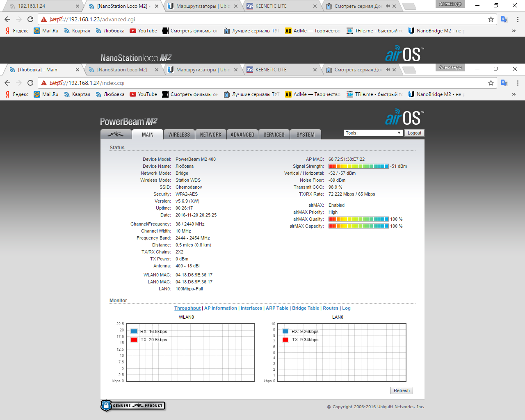Expand bookmarks overflow chevron in front window
Image resolution: width=525 pixels, height=420 pixels.
pos(514,94)
